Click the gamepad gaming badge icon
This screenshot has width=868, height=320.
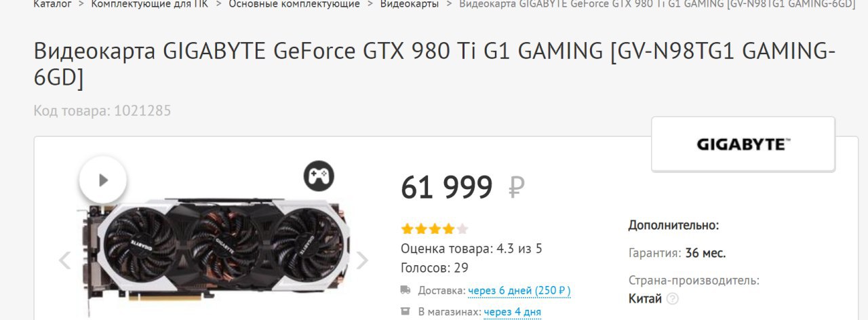pos(319,176)
